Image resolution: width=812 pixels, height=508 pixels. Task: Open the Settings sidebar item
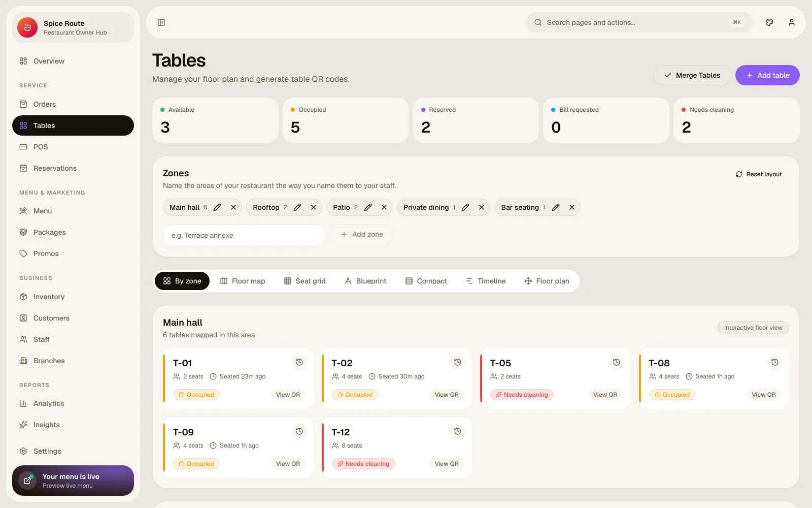[x=73, y=451]
